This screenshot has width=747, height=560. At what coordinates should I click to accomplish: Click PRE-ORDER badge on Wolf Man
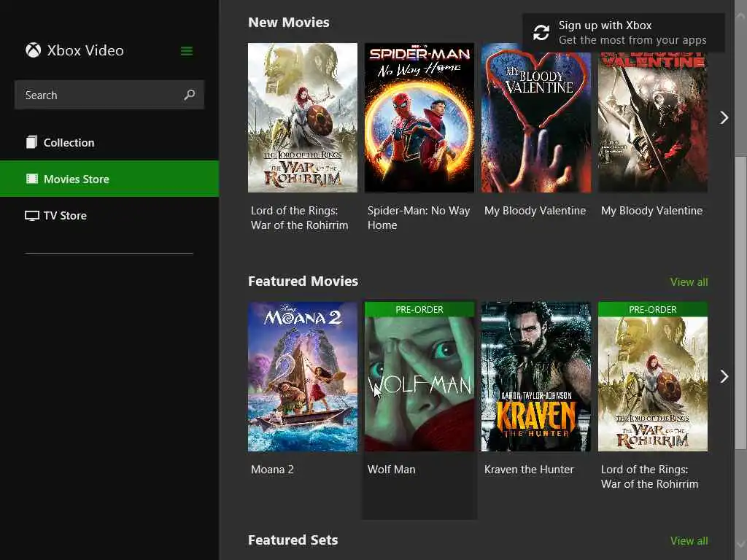click(x=419, y=309)
